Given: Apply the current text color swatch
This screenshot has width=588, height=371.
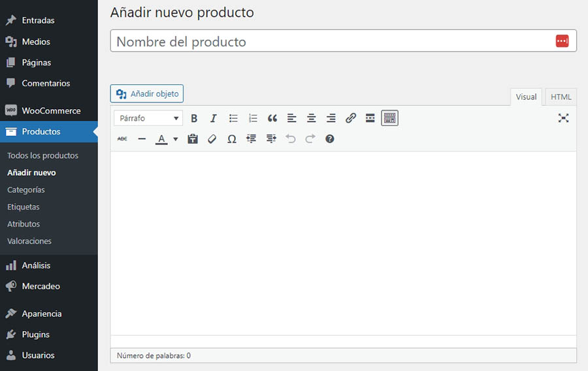Looking at the screenshot, I should [161, 139].
